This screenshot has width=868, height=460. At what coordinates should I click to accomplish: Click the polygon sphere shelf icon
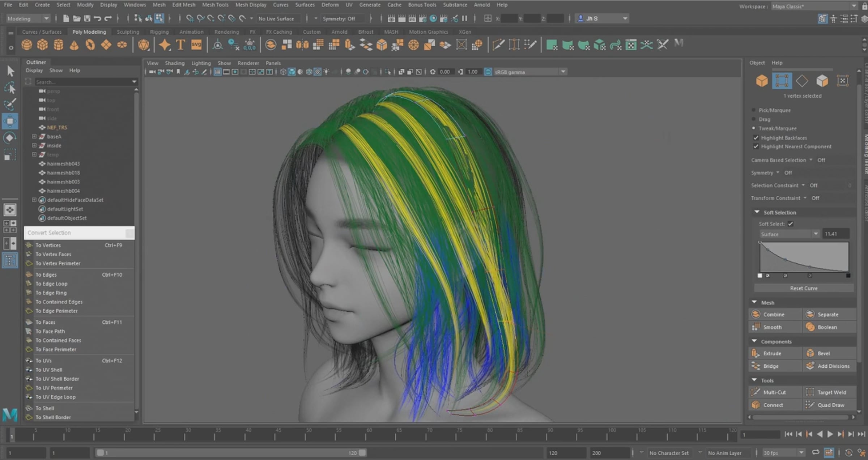[26, 45]
